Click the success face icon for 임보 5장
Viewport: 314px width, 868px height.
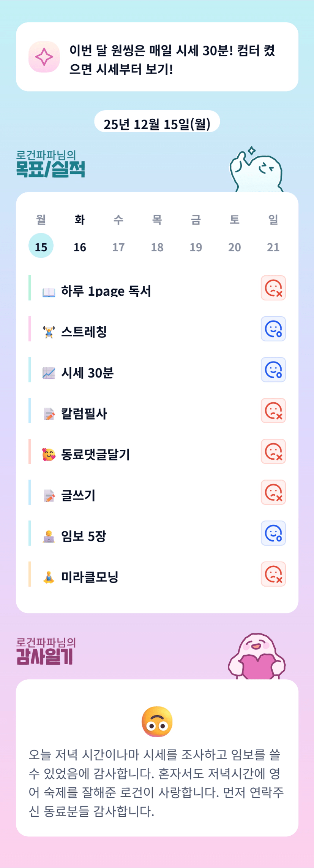[x=273, y=533]
